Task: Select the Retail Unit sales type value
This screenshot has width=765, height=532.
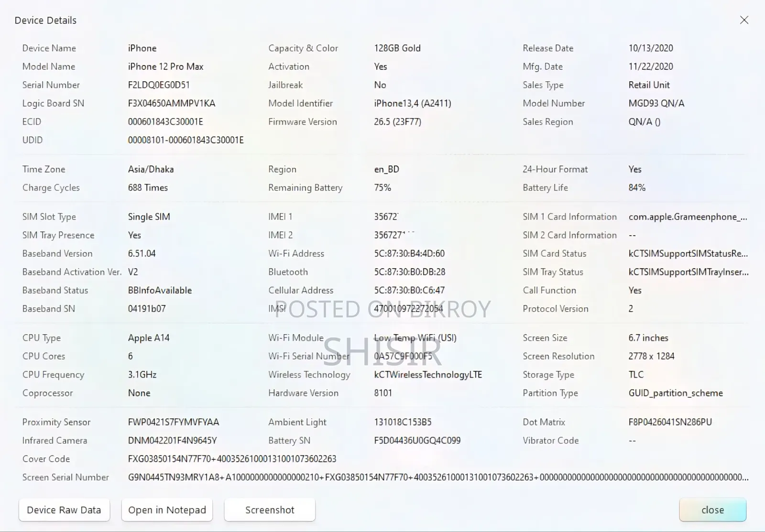Action: pos(649,85)
